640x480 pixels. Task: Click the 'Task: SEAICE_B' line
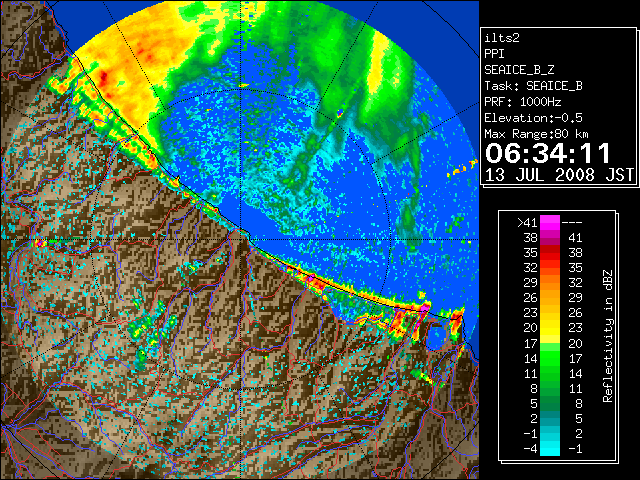pos(533,86)
